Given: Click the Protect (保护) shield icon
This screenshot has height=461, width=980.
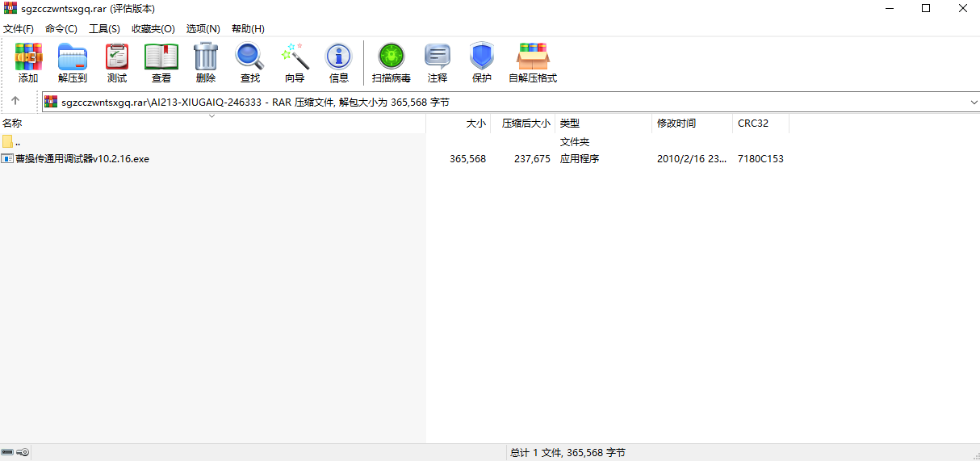Looking at the screenshot, I should point(482,62).
